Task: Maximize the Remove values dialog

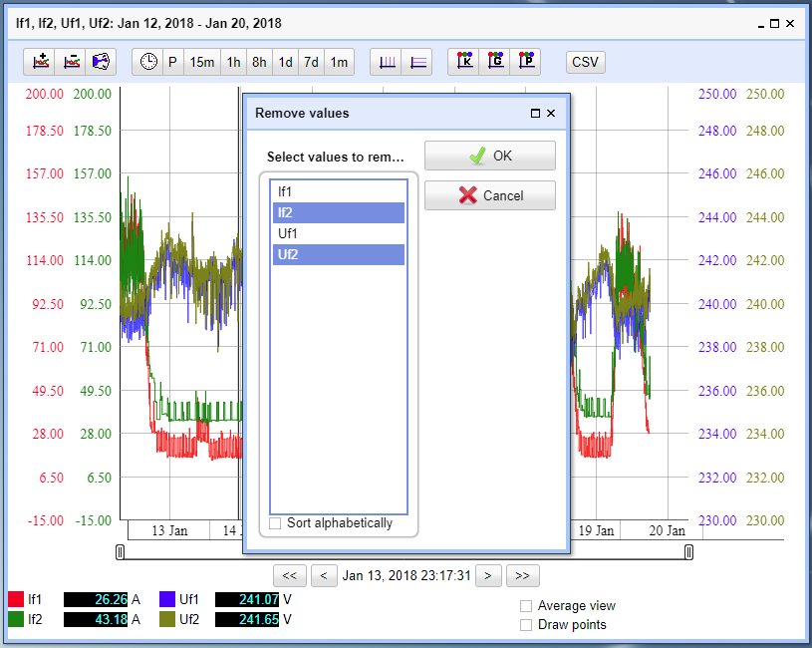Action: click(535, 114)
